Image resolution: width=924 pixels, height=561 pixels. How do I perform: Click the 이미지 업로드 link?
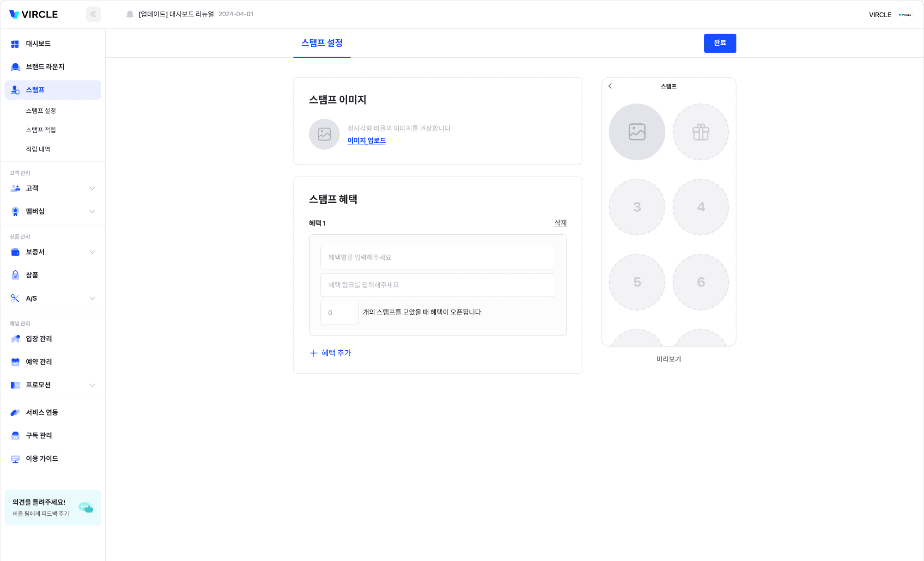tap(366, 140)
